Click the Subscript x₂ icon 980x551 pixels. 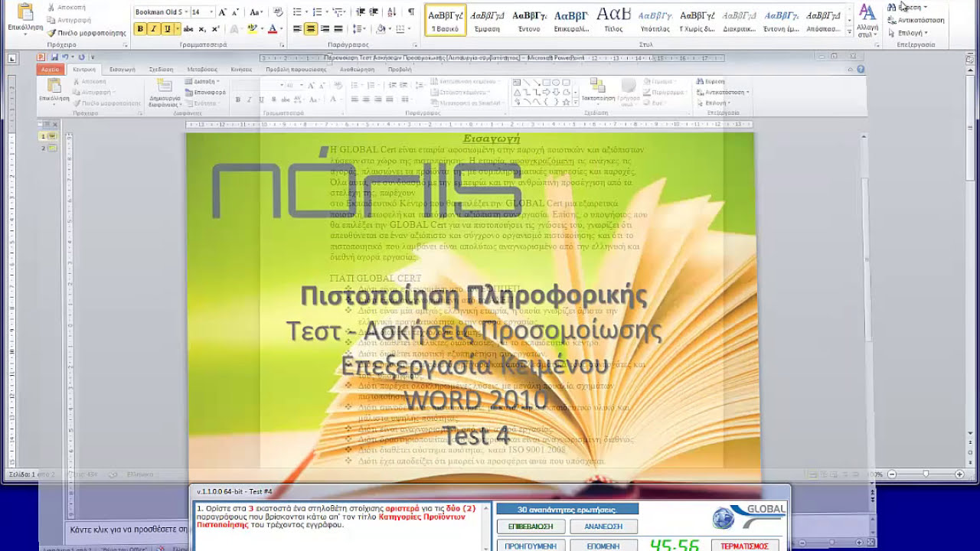[x=202, y=29]
